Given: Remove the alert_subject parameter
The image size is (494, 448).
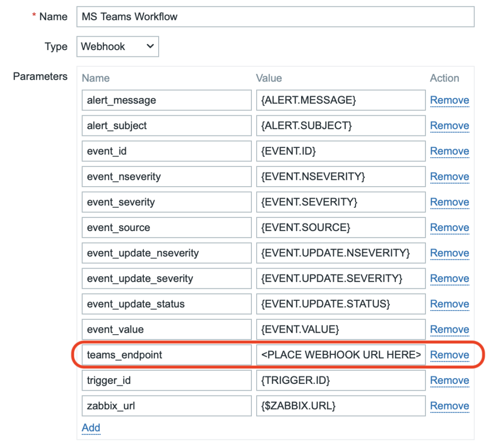Looking at the screenshot, I should [x=449, y=125].
